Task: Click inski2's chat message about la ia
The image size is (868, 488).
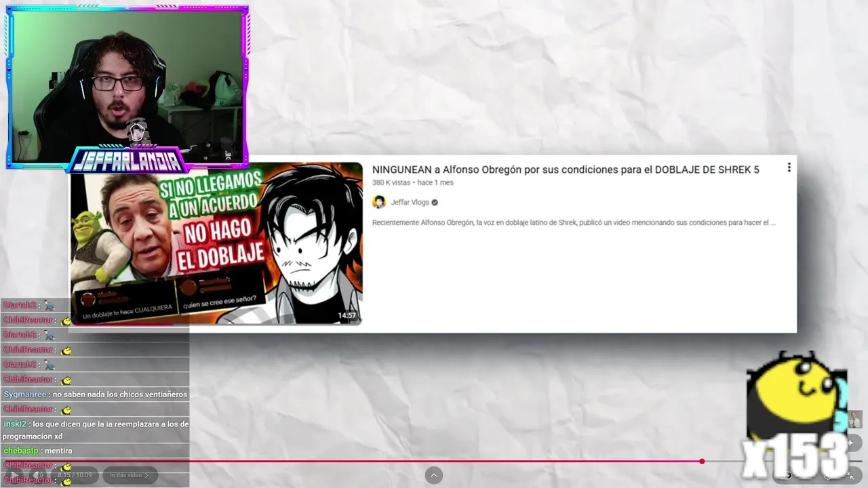Action: [95, 430]
